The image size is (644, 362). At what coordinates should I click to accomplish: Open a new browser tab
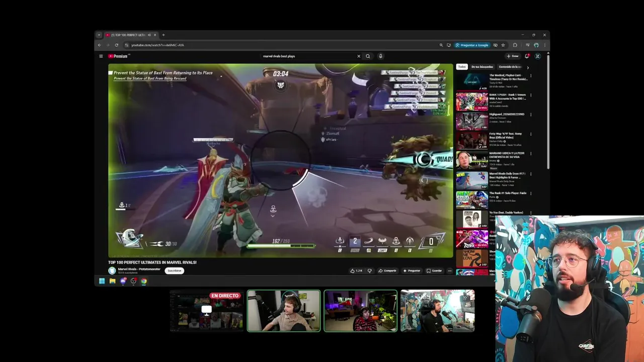(163, 35)
